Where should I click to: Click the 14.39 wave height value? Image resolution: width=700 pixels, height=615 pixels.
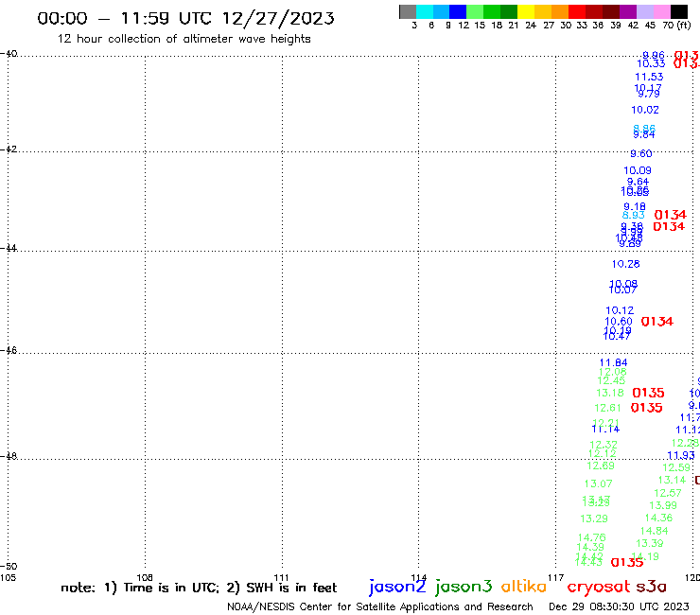point(590,547)
